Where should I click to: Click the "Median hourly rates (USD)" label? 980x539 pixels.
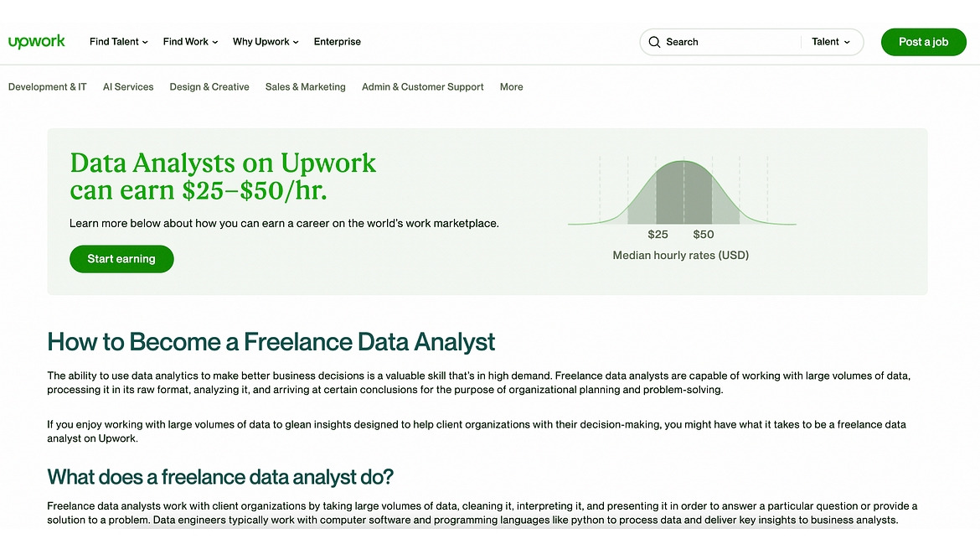pyautogui.click(x=681, y=255)
